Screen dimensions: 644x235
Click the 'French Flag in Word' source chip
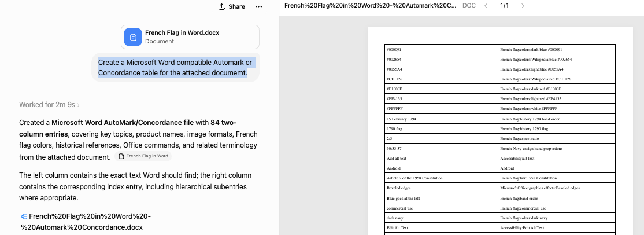pyautogui.click(x=143, y=156)
